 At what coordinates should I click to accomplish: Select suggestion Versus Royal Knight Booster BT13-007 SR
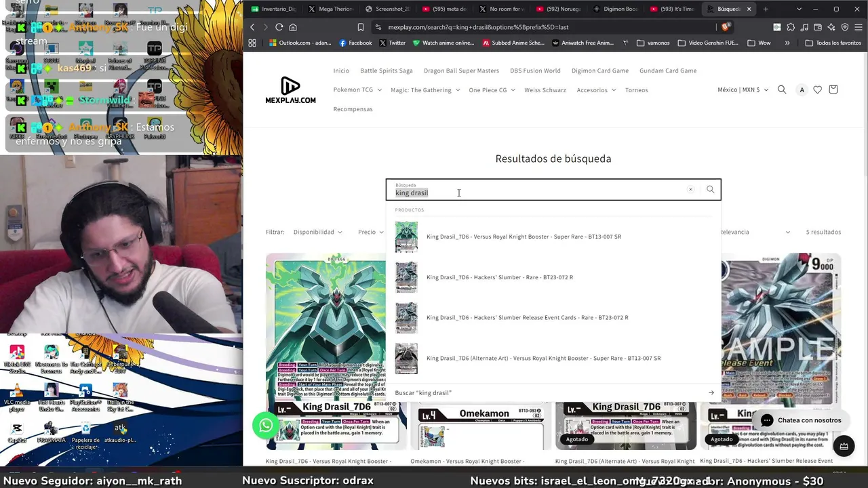[553, 237]
